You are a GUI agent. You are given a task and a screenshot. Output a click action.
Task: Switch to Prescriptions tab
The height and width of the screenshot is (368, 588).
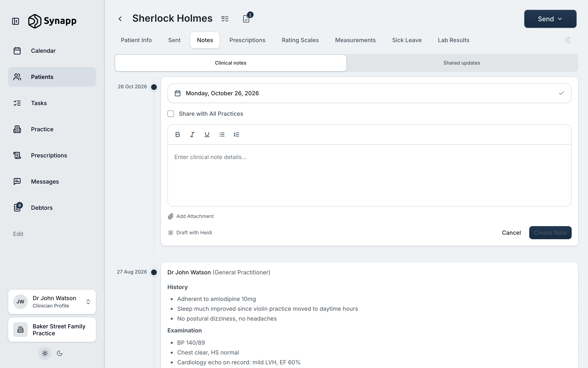click(247, 40)
